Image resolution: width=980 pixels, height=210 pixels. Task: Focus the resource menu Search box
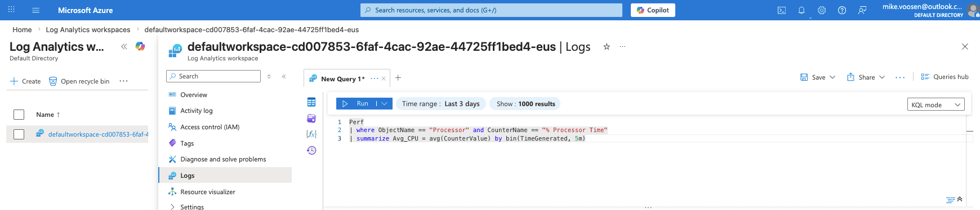[x=213, y=76]
